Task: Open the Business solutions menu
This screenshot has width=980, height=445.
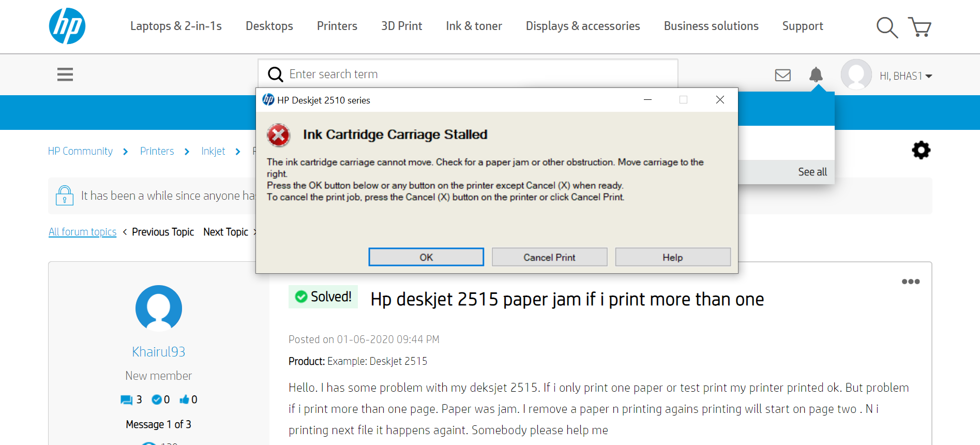Action: click(x=711, y=26)
